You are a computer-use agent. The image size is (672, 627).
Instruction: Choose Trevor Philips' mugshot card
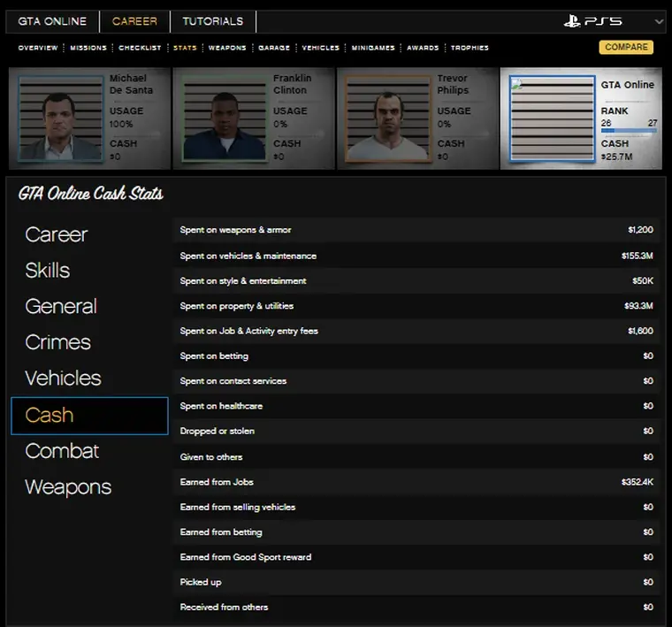point(388,119)
